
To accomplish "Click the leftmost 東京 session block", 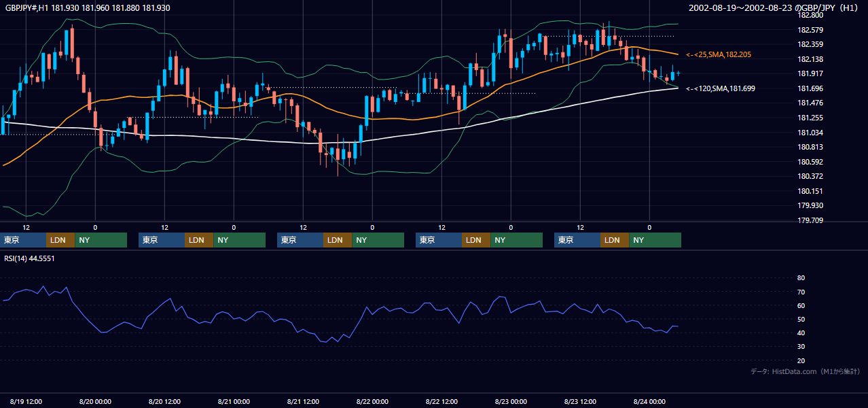I will click(23, 240).
